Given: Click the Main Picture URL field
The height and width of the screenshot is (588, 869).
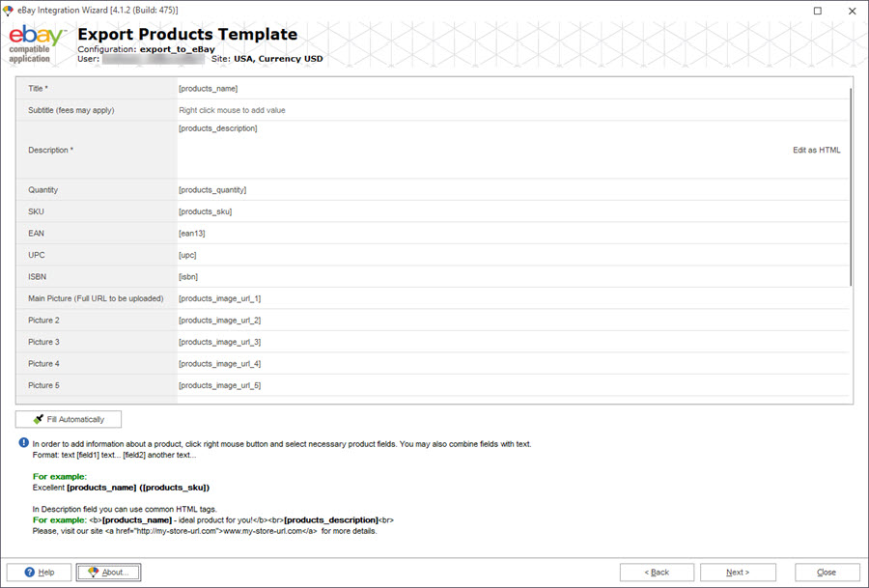Looking at the screenshot, I should (x=513, y=298).
